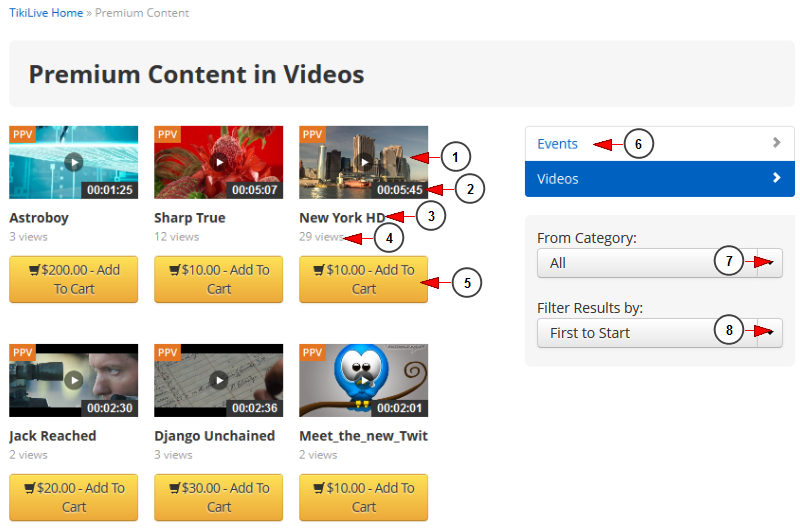Click the 00:02:36 duration label

[254, 408]
